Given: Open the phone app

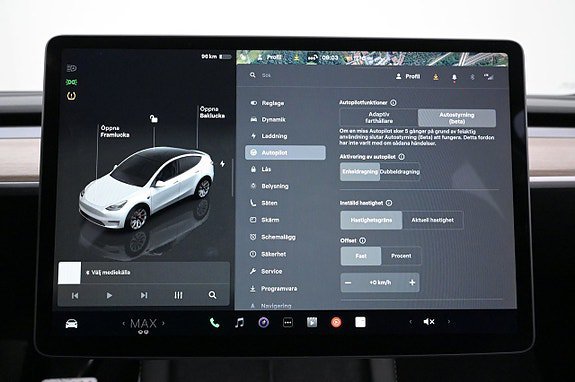Looking at the screenshot, I should pos(214,323).
